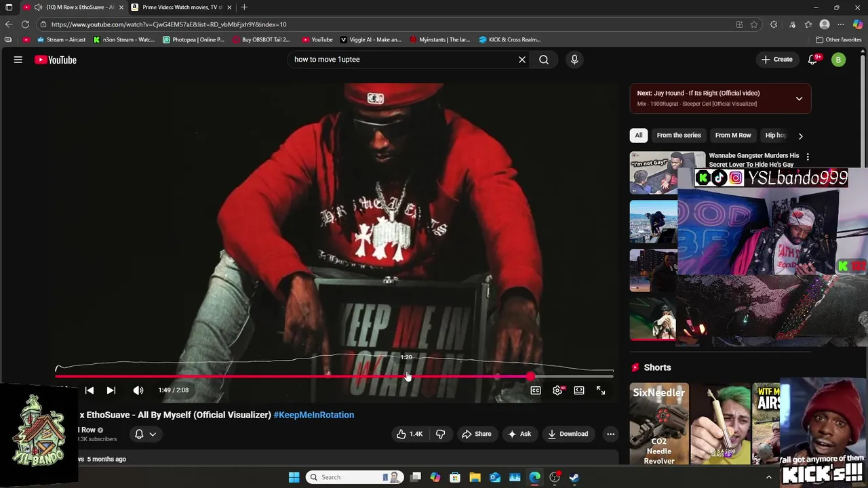
Task: Select the Hip hop chip
Action: tap(776, 136)
